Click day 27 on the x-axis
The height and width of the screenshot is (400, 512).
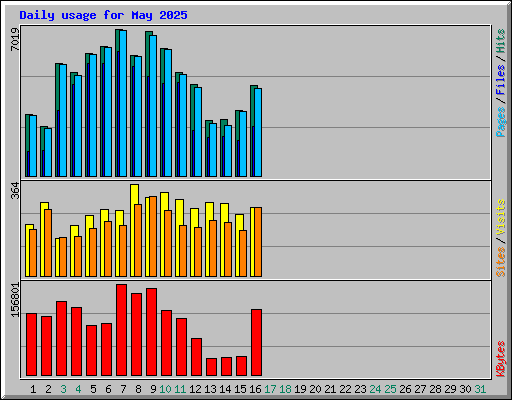click(420, 389)
